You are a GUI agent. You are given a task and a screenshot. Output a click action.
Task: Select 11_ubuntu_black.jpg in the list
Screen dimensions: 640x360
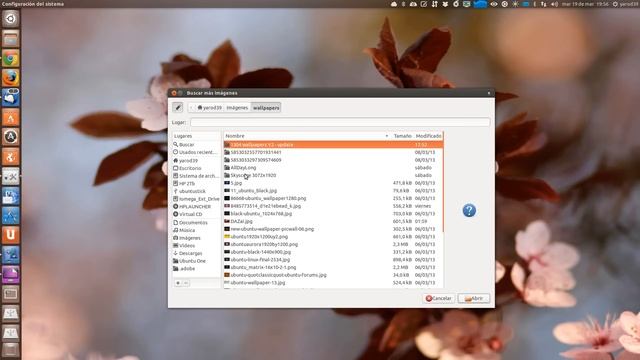tap(333, 191)
